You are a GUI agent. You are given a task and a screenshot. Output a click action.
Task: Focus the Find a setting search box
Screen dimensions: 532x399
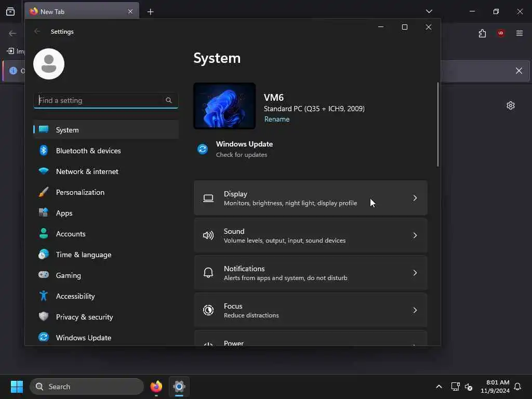[x=106, y=100]
